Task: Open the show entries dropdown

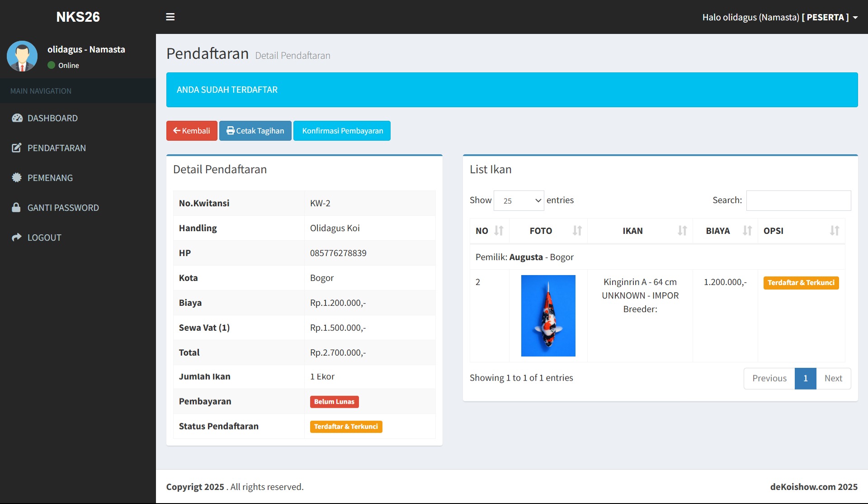Action: click(x=519, y=200)
